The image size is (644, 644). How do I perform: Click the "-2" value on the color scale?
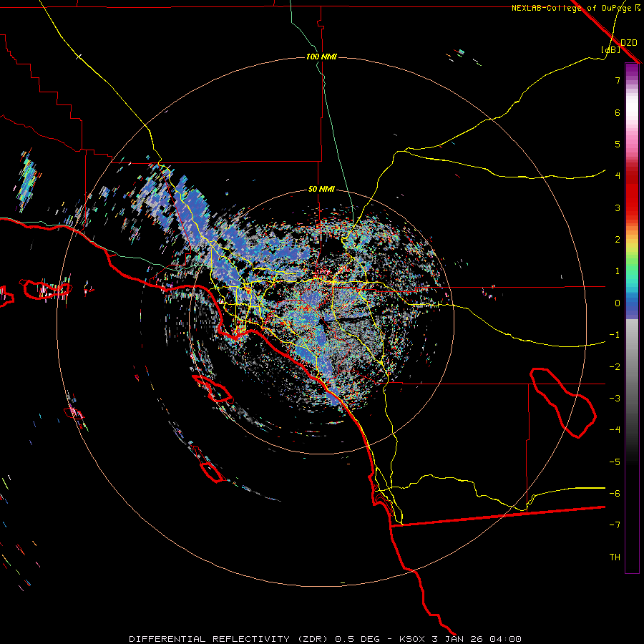pos(615,367)
